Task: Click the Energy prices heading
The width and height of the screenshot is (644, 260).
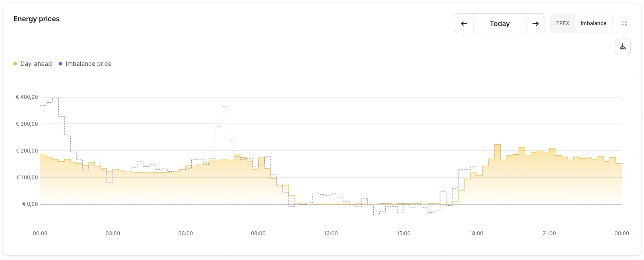Action: (36, 19)
